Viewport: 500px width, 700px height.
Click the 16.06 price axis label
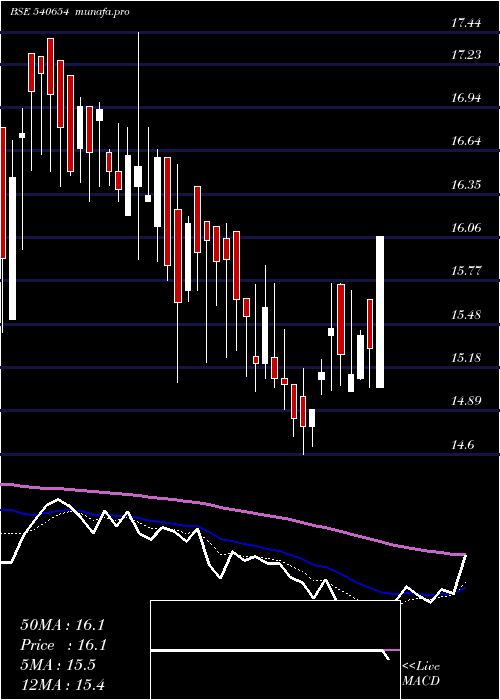click(x=466, y=228)
